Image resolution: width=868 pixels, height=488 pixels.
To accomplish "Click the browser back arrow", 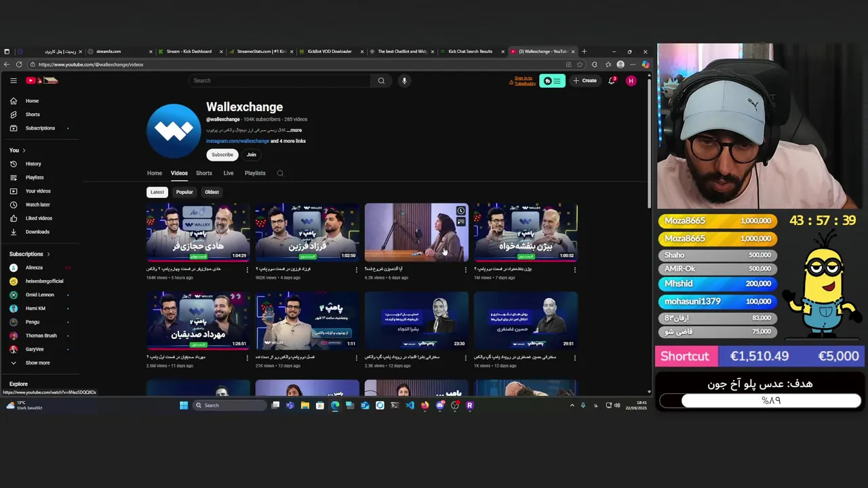I will 6,64.
